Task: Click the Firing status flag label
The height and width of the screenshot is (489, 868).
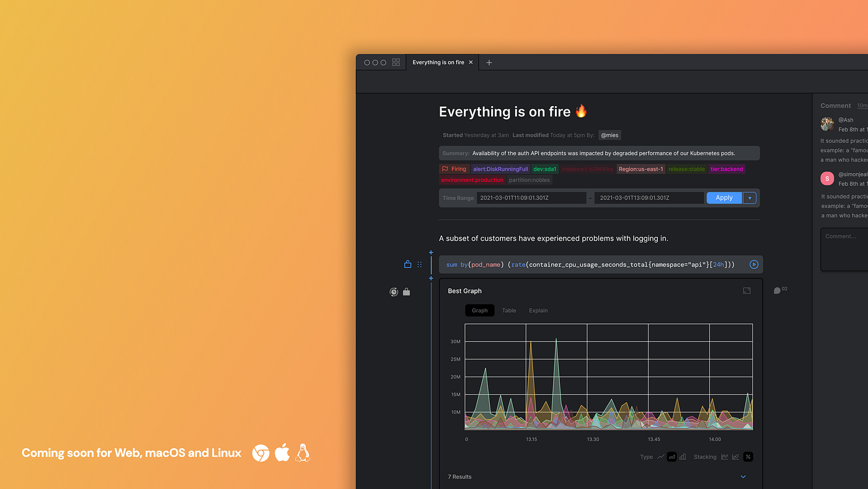Action: coord(454,169)
